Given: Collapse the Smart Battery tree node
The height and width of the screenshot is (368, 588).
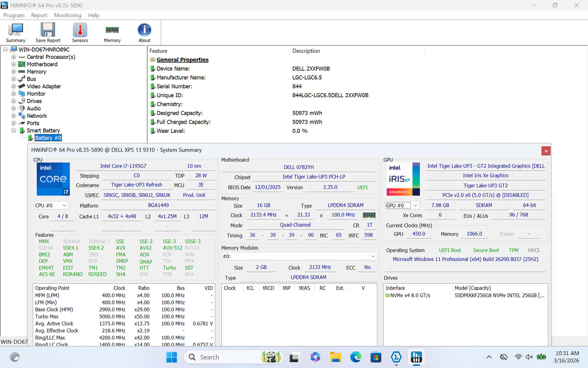Looking at the screenshot, I should [14, 131].
